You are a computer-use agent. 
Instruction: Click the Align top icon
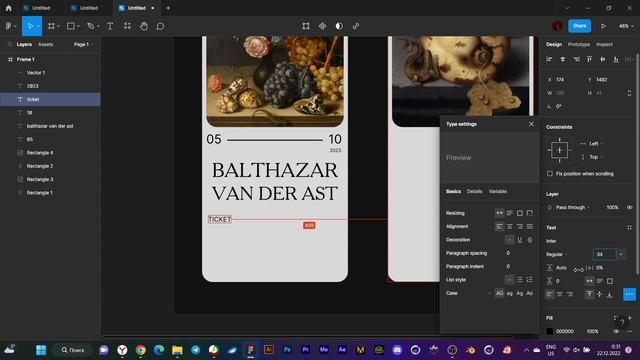point(589,59)
